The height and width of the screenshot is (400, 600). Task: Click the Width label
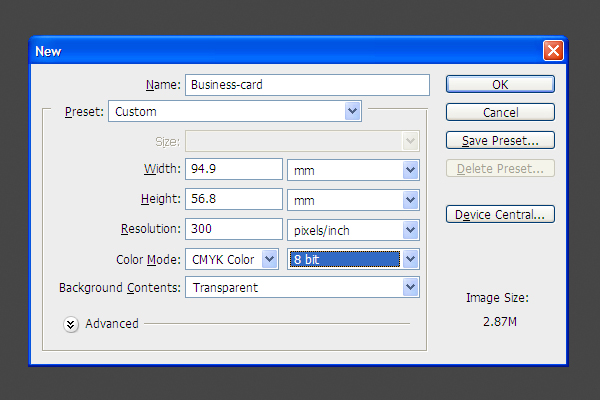click(162, 168)
